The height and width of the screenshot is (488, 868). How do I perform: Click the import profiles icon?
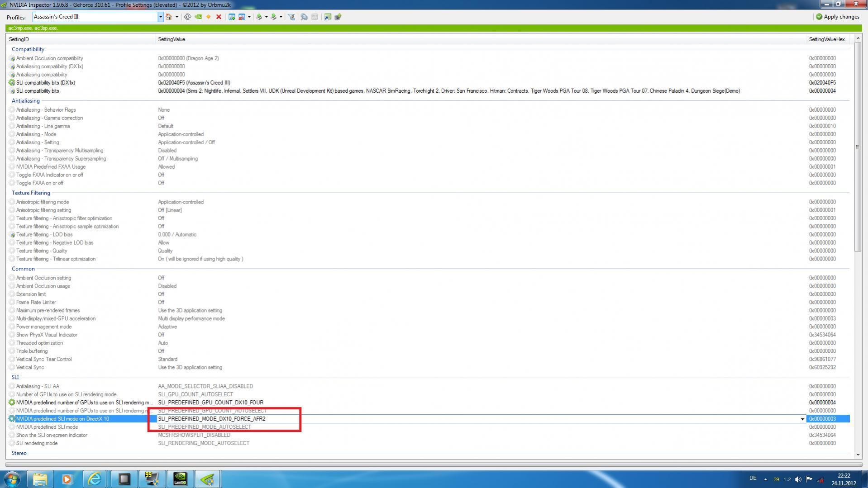click(x=274, y=17)
